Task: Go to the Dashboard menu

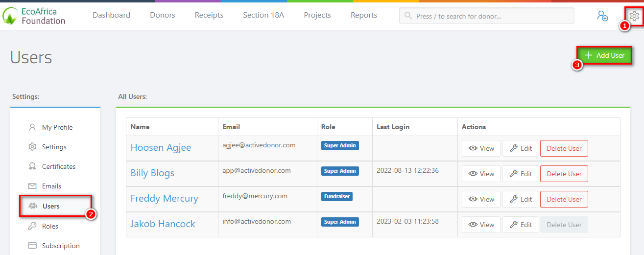Action: [x=111, y=15]
